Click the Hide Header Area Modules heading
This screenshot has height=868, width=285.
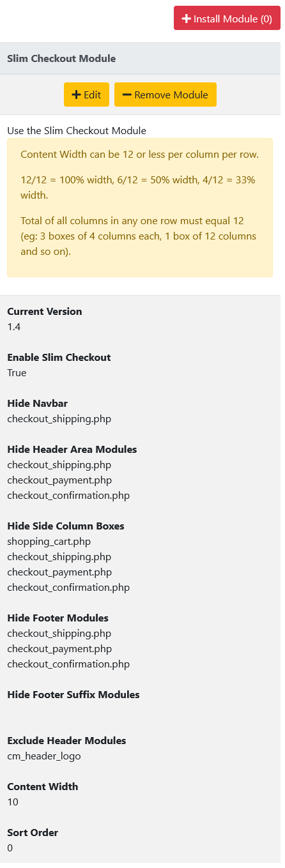(72, 450)
